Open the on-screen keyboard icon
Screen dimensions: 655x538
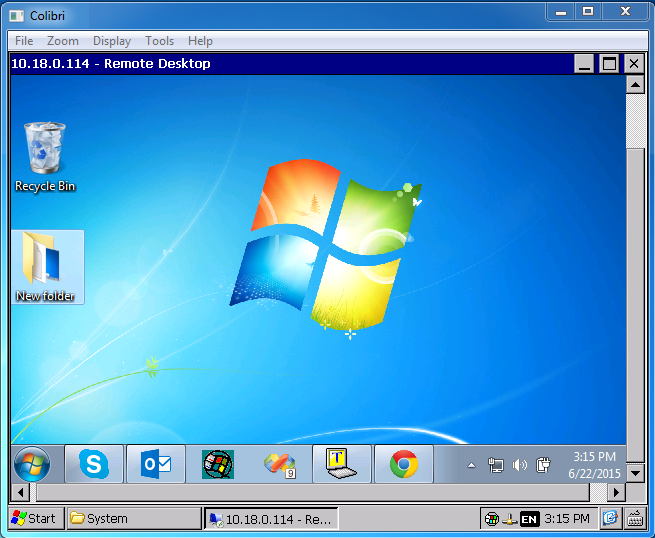[635, 518]
